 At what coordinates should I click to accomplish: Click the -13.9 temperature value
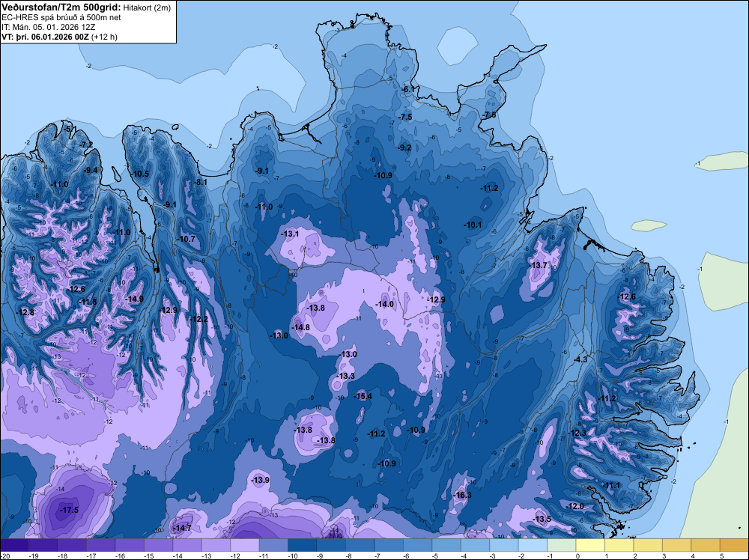[261, 481]
